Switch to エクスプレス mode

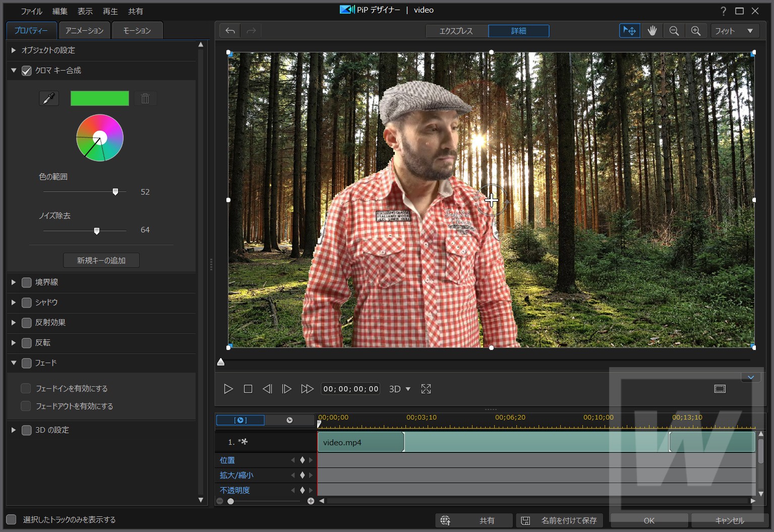tap(456, 31)
